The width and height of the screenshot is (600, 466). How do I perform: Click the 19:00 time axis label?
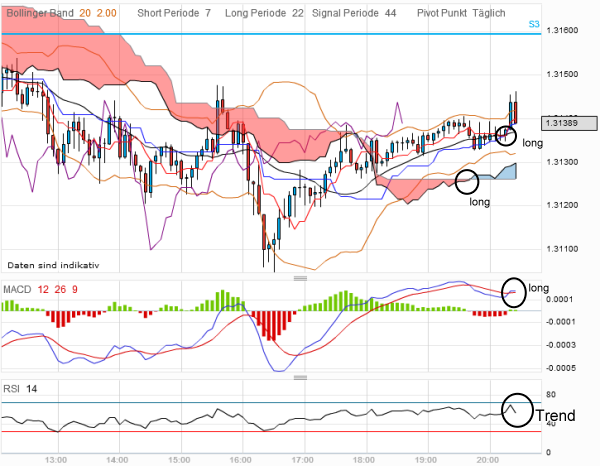coord(426,460)
